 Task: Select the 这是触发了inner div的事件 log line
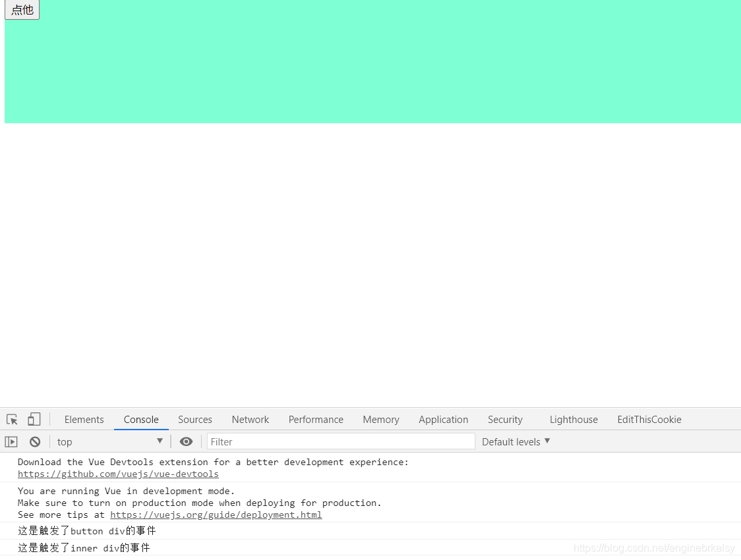(x=370, y=548)
